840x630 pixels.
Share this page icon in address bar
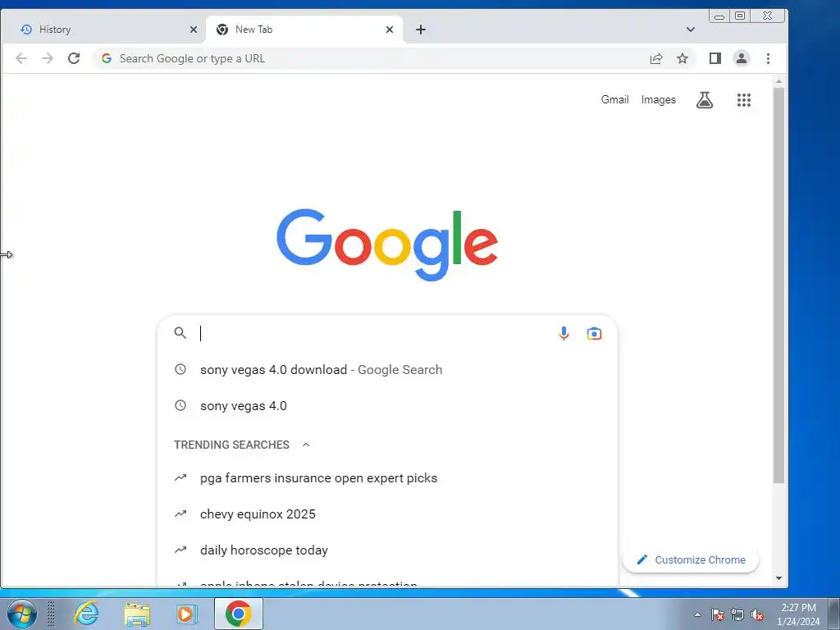click(x=656, y=58)
